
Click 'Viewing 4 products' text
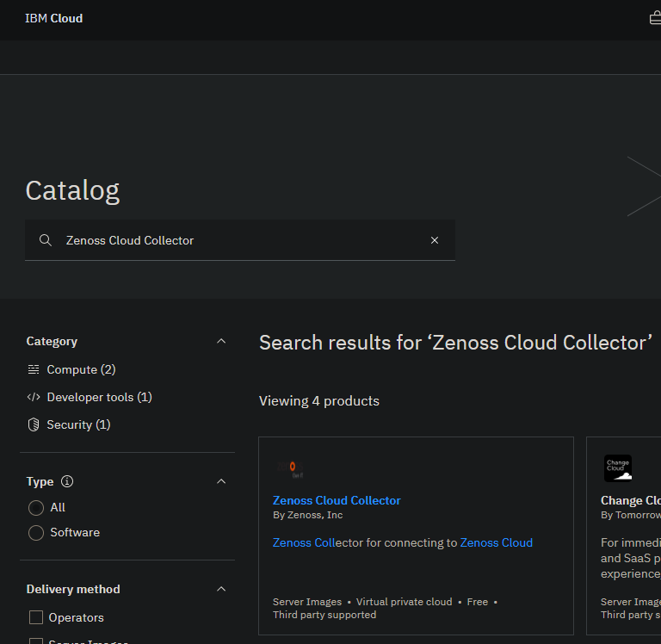pos(319,401)
